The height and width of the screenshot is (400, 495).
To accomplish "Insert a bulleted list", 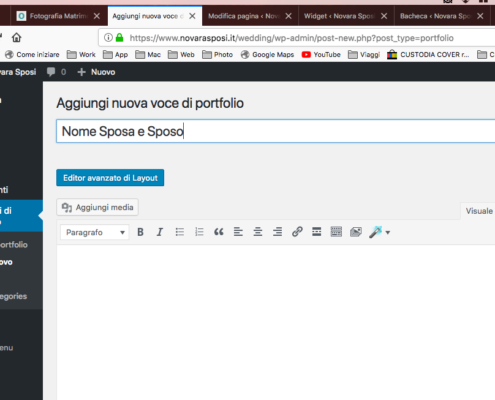I will (180, 232).
